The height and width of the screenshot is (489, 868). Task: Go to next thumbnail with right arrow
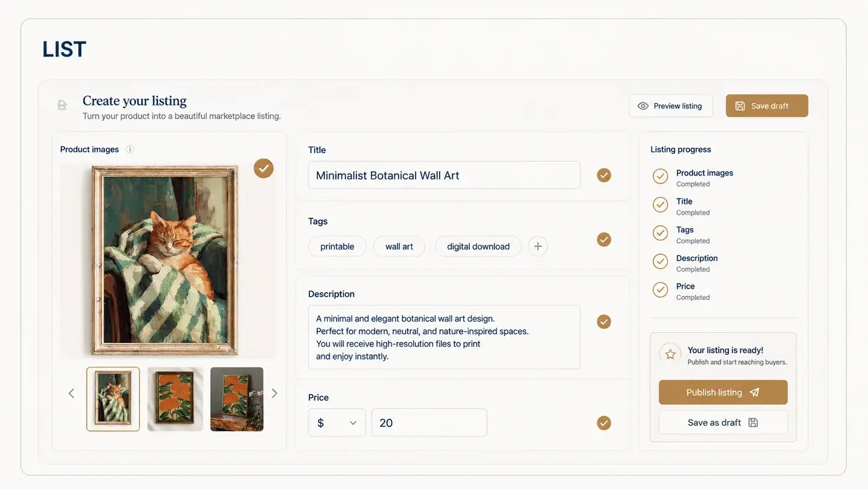[275, 393]
